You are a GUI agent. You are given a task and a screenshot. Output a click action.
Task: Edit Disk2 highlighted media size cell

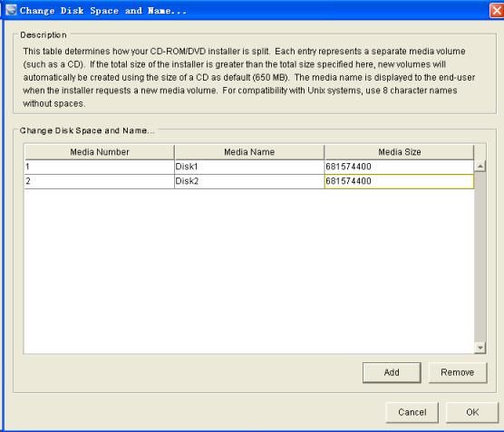tap(399, 181)
